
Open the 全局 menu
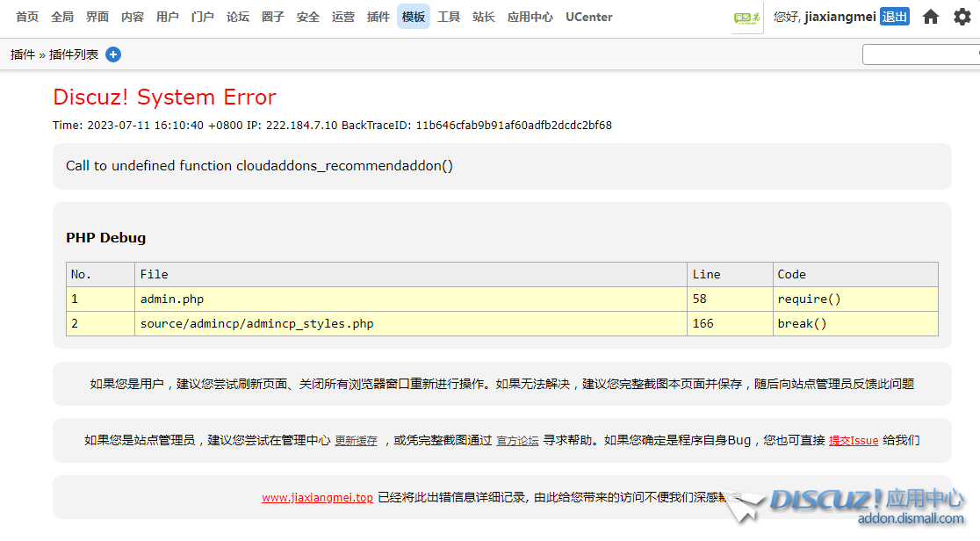61,17
